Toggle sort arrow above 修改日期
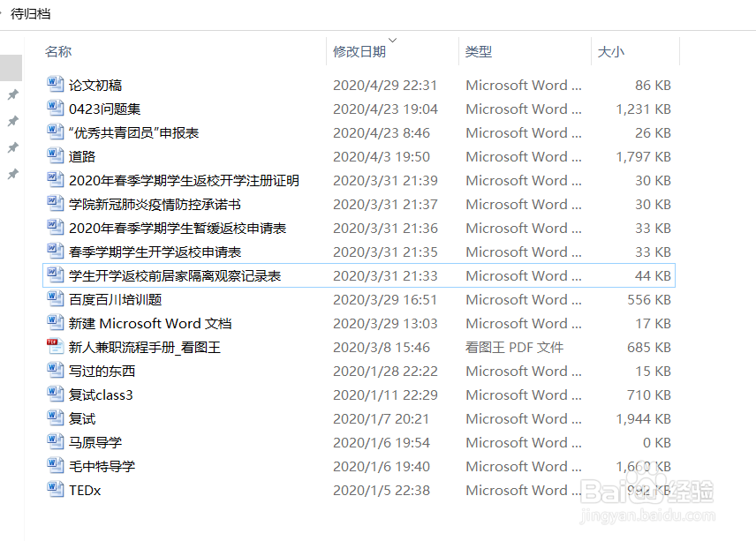 pyautogui.click(x=392, y=40)
